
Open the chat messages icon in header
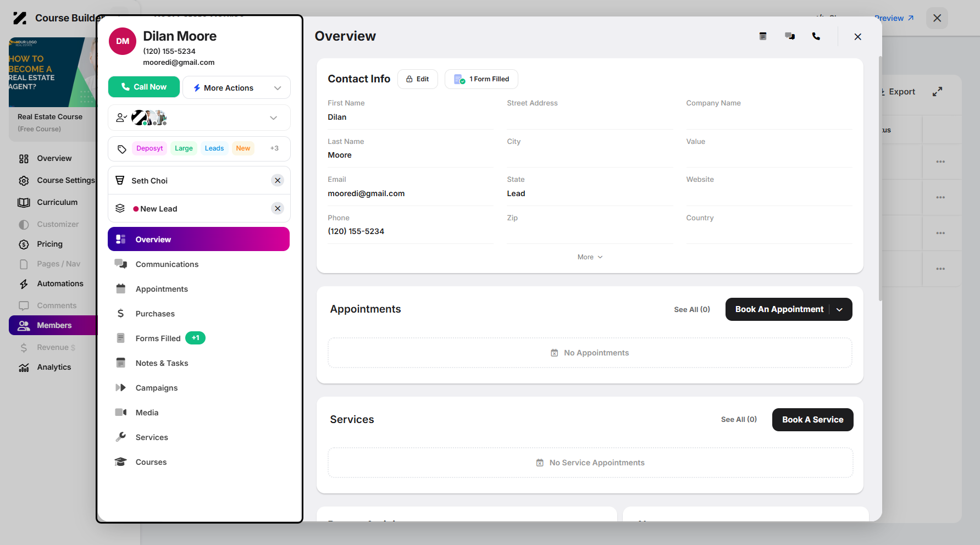click(790, 36)
